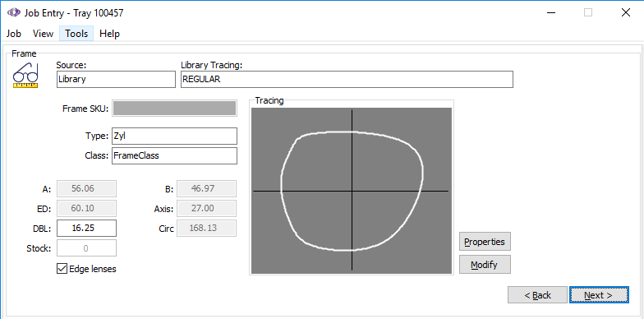Screen dimensions: 644x319
Task: Click the Modify tracing button
Action: click(x=485, y=265)
